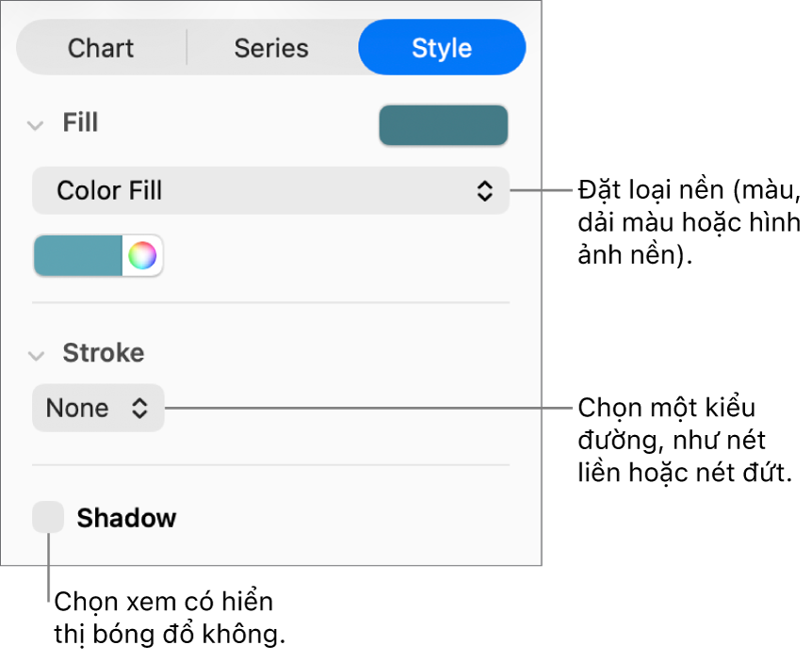
Task: Click the Color Fill up-down arrows
Action: tap(484, 191)
